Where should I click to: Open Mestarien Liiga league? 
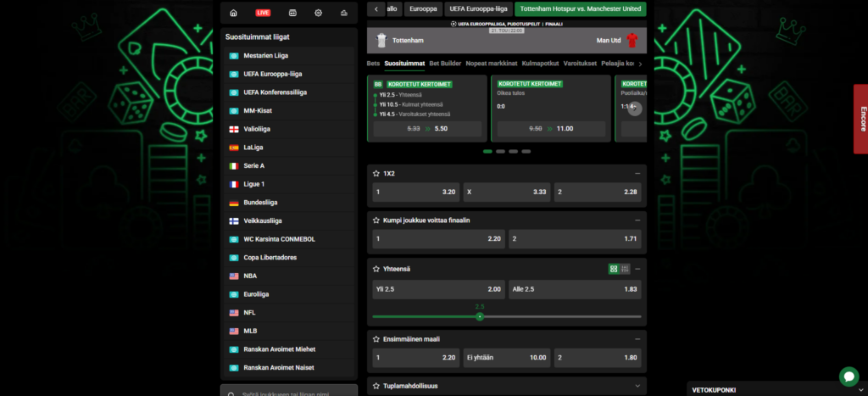click(289, 56)
